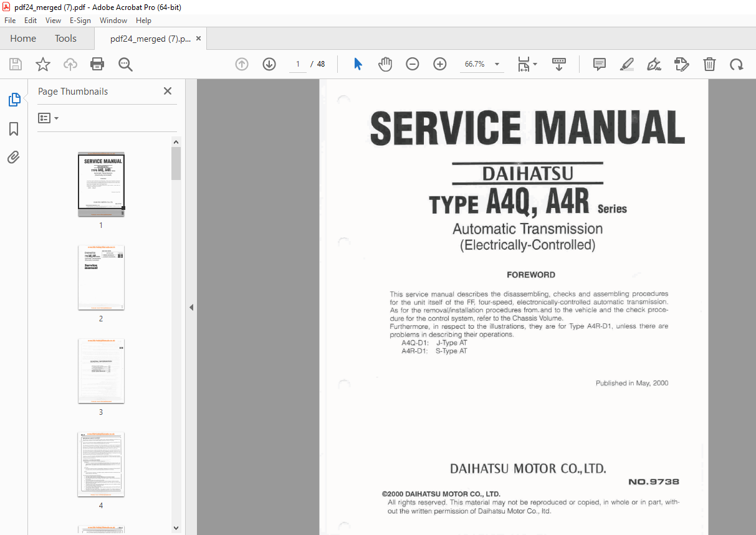Click the scrolling mode keyboard-arrow icon
756x535 pixels.
click(x=558, y=64)
